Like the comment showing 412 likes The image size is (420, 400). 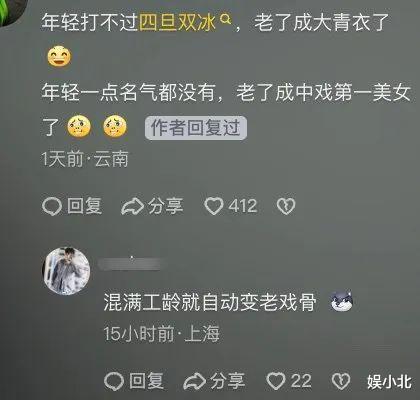[x=230, y=206]
